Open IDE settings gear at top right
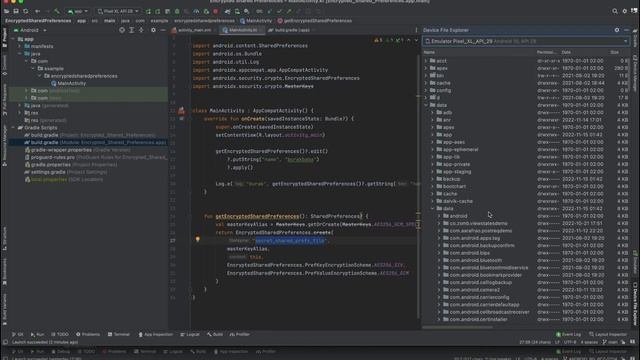 624,11
